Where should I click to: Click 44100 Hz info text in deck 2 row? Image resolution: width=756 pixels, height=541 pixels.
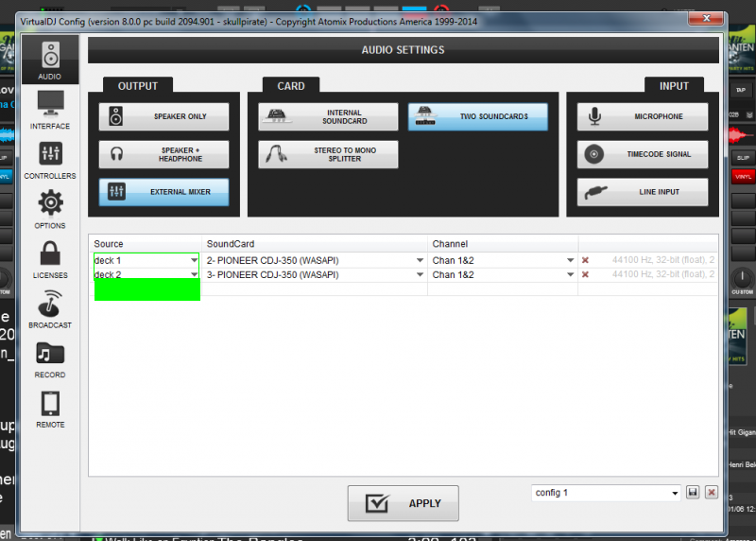point(663,274)
